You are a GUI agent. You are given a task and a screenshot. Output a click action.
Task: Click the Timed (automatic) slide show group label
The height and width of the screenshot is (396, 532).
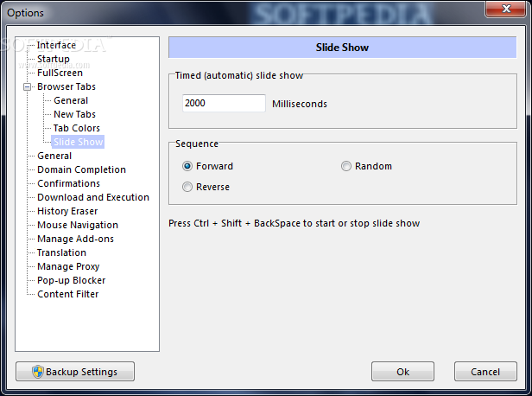pyautogui.click(x=239, y=75)
